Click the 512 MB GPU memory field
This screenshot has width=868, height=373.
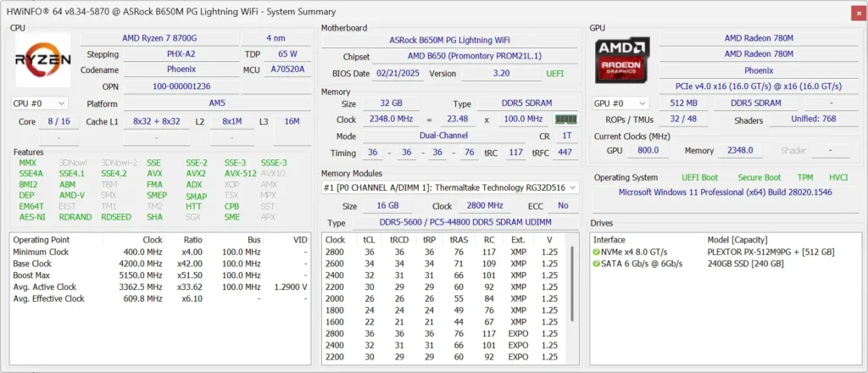[684, 103]
